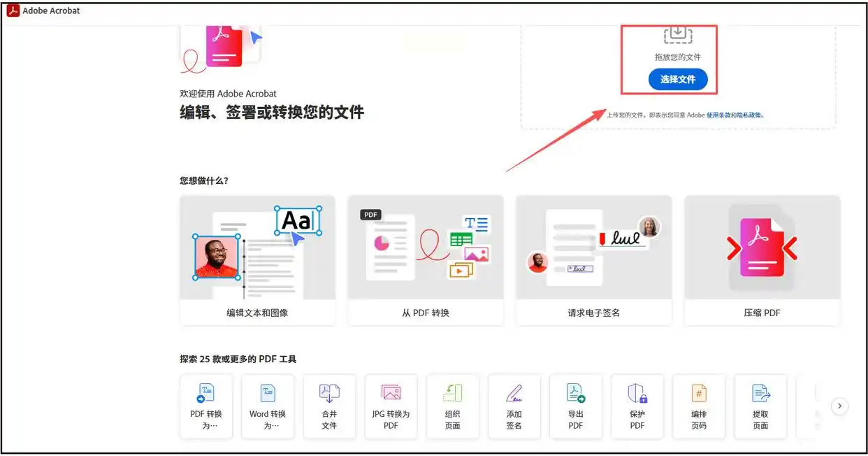The width and height of the screenshot is (868, 456).
Task: Click the 选择文件 button
Action: tap(678, 79)
